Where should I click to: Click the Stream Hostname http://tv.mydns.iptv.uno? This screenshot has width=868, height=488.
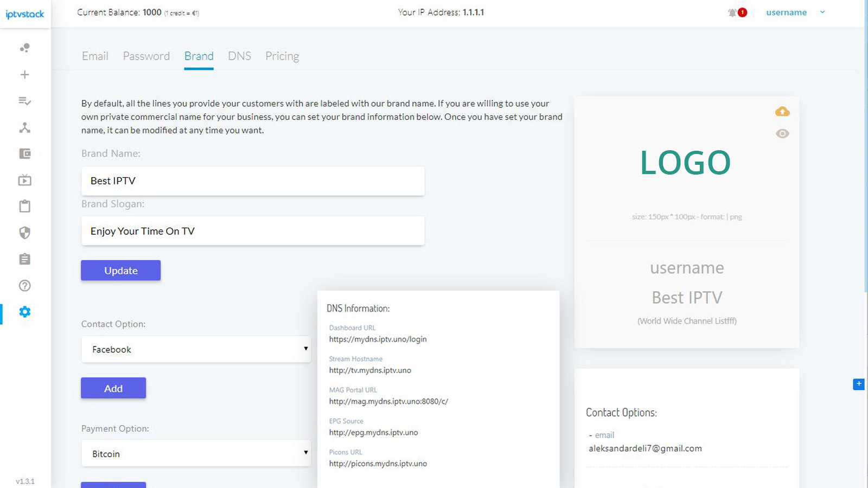pyautogui.click(x=370, y=370)
